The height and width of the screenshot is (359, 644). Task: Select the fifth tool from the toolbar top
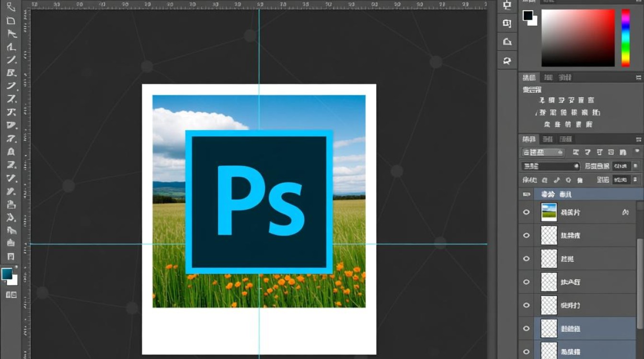(11, 60)
